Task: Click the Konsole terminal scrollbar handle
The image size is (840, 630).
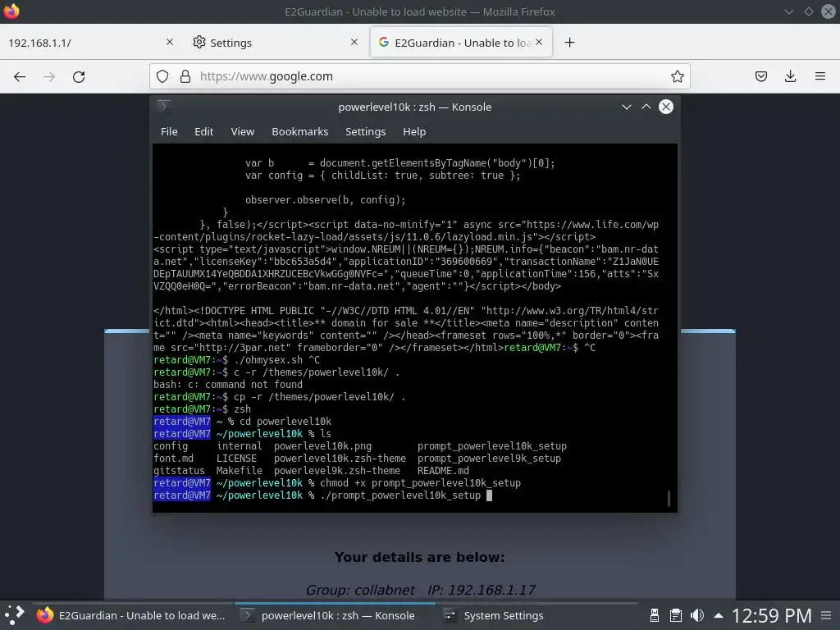Action: click(669, 498)
